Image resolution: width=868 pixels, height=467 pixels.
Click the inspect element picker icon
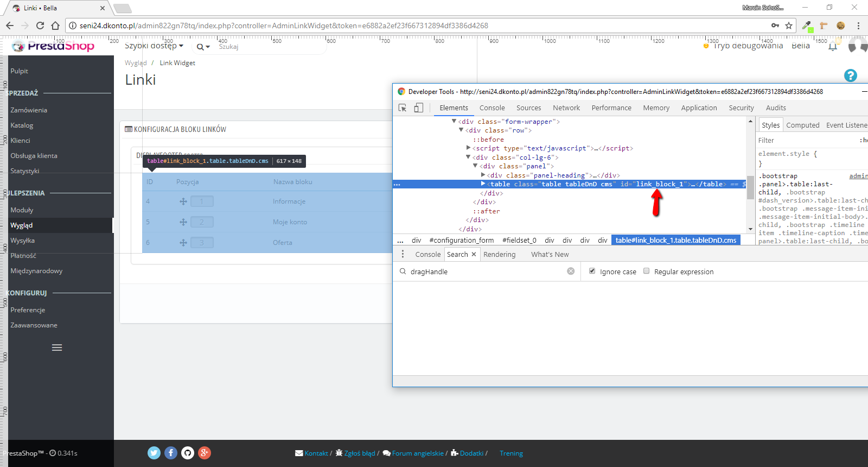(403, 108)
